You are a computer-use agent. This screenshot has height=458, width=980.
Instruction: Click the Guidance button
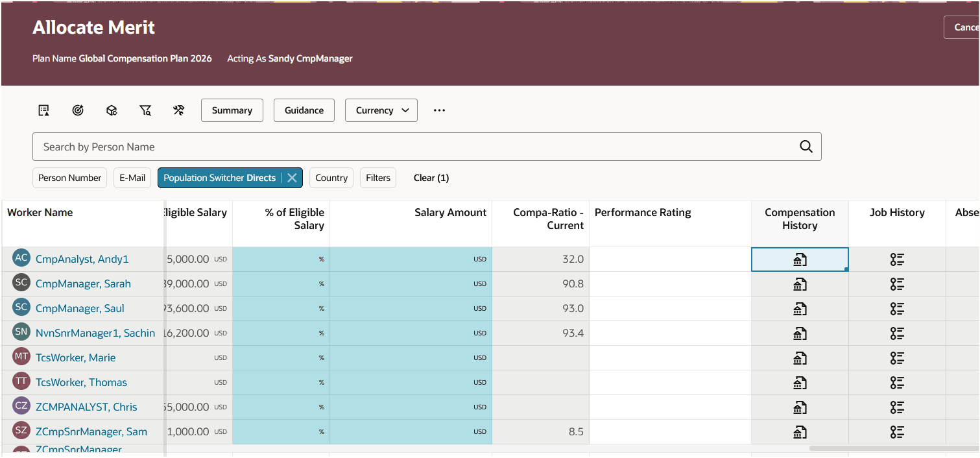click(304, 110)
